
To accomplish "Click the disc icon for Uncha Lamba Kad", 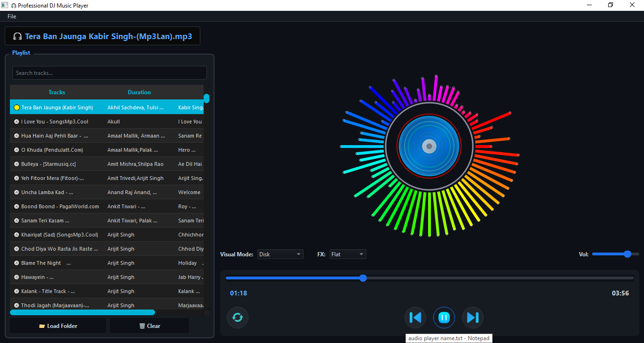I will [17, 192].
